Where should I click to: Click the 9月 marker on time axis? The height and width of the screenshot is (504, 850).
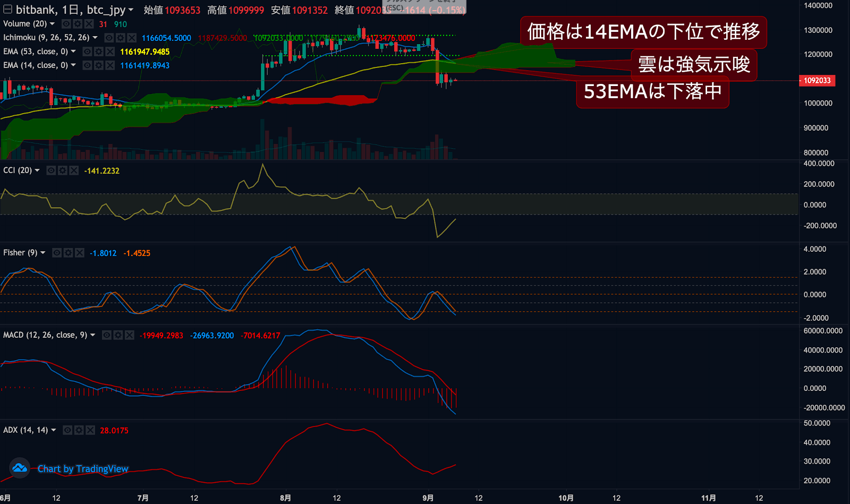coord(428,498)
